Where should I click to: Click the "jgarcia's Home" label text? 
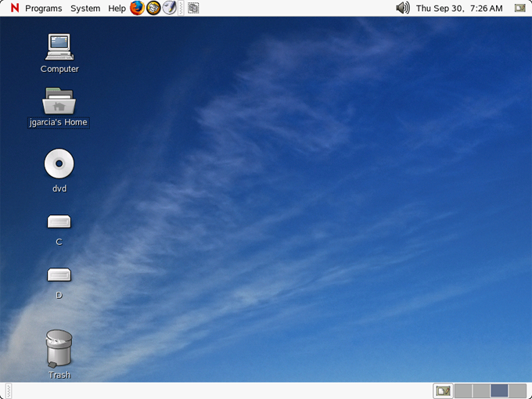pos(59,122)
